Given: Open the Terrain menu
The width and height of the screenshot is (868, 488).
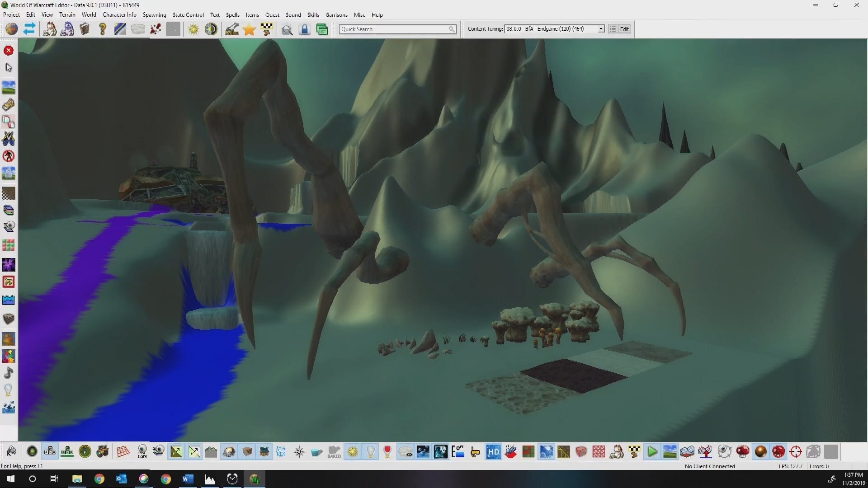Looking at the screenshot, I should 67,15.
